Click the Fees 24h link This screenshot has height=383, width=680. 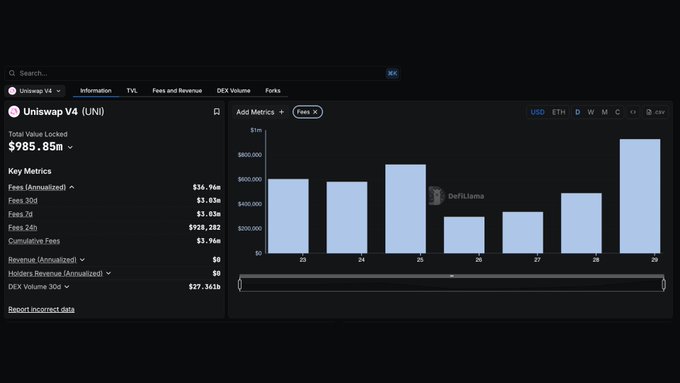23,227
